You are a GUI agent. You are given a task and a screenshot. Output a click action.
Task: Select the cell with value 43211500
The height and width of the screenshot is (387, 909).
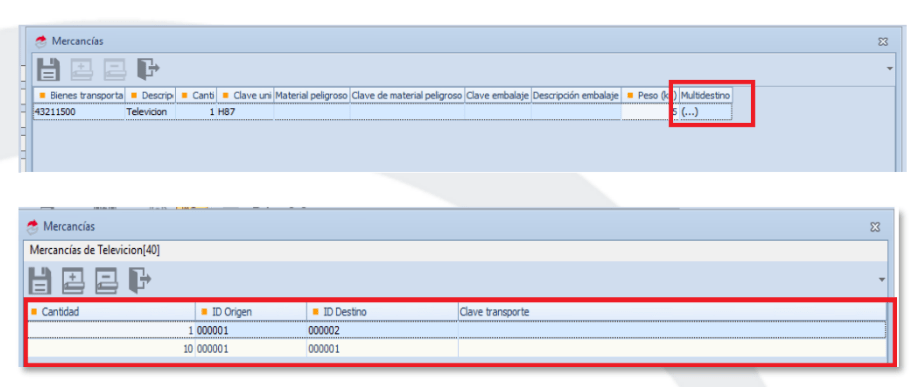pyautogui.click(x=79, y=112)
